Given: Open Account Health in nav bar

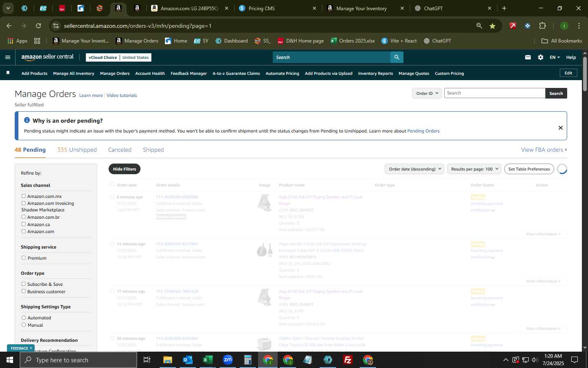Looking at the screenshot, I should coord(150,74).
